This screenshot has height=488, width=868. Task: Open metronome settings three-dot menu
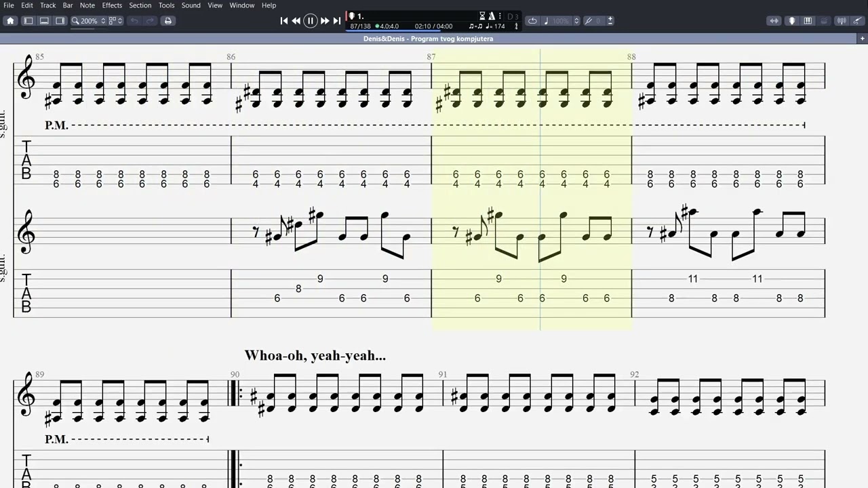tap(499, 16)
